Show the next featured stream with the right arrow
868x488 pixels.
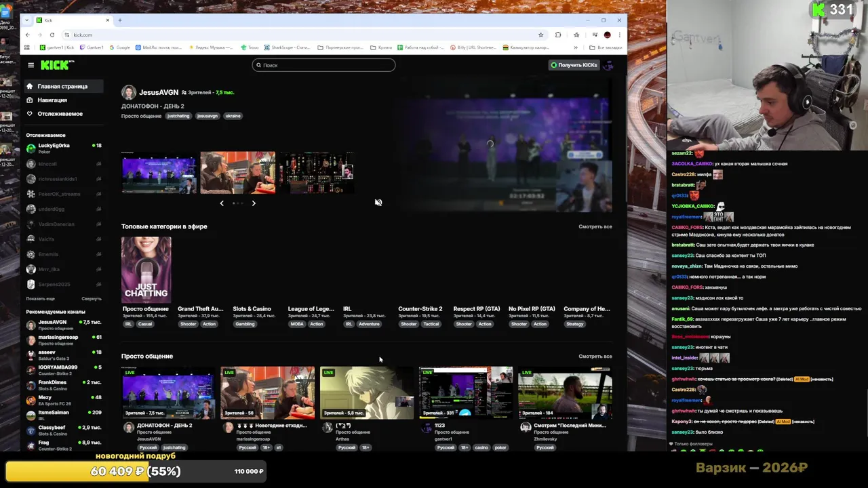pos(254,203)
